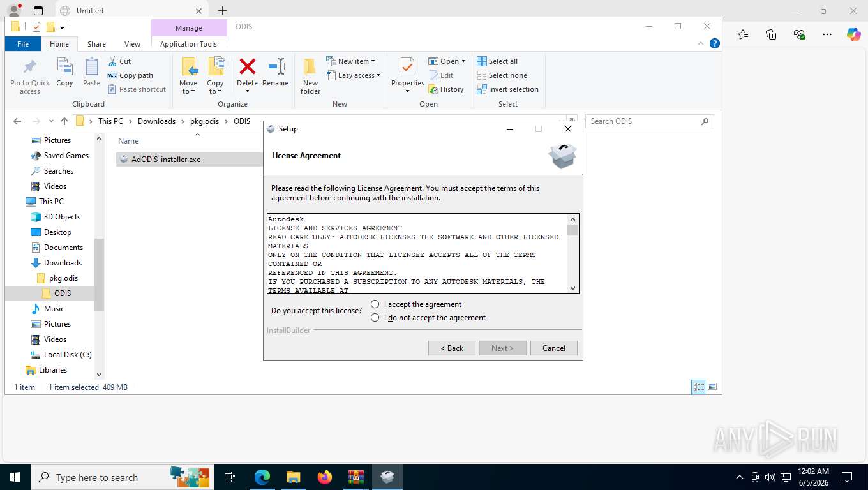Image resolution: width=868 pixels, height=490 pixels.
Task: Switch to the Home ribbon tab
Action: pos(59,44)
